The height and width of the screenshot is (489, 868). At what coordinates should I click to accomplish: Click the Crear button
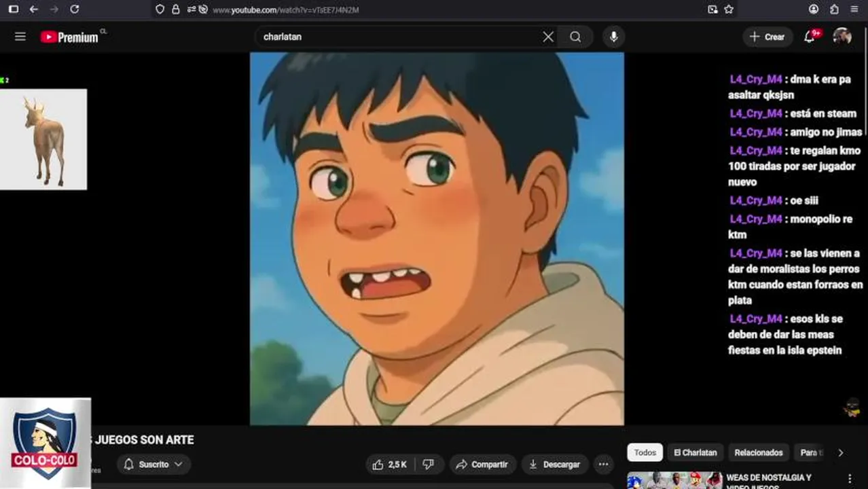click(x=767, y=37)
